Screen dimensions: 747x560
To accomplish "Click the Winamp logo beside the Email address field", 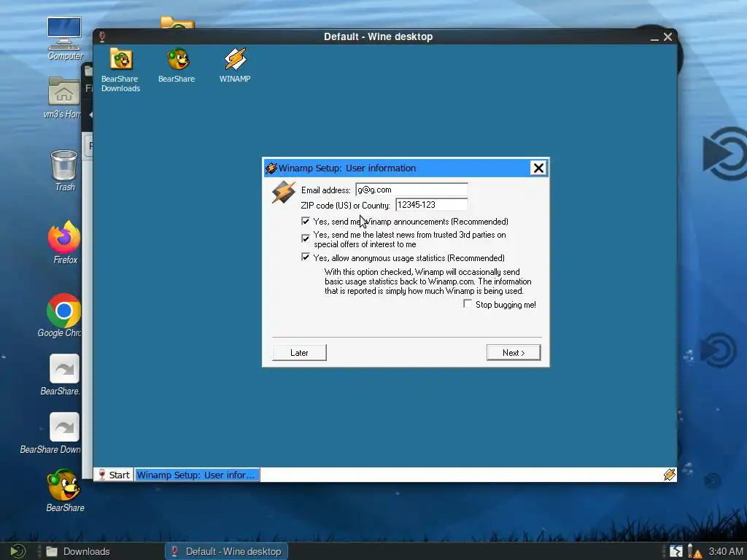I will pos(284,192).
